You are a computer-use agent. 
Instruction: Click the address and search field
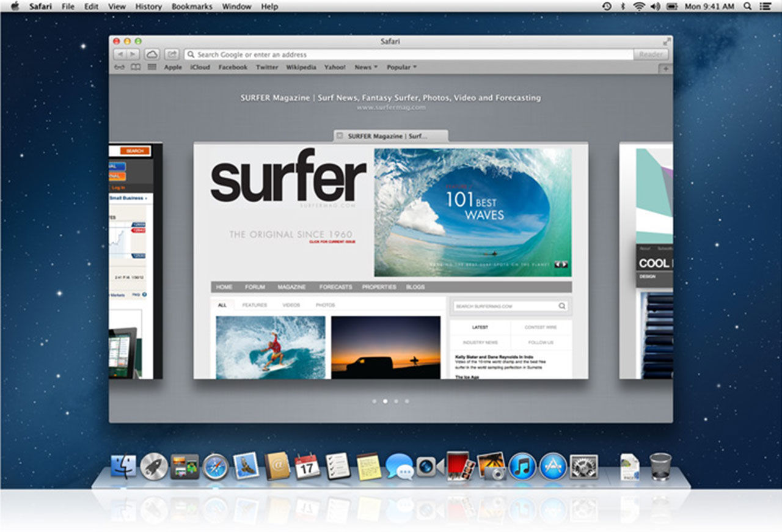(x=408, y=54)
